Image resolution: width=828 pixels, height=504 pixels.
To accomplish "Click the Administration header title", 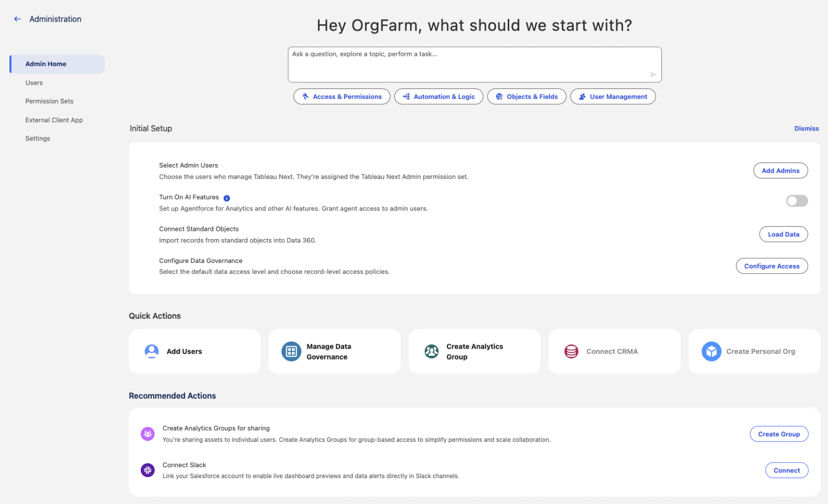I will (x=55, y=19).
